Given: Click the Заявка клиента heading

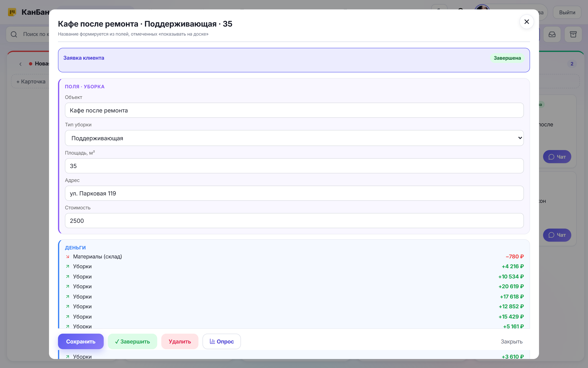Looking at the screenshot, I should (84, 58).
